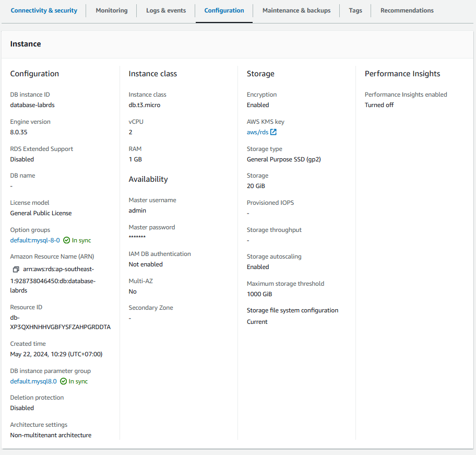Follow the aws/rds KMS key link
The width and height of the screenshot is (476, 455).
point(257,132)
